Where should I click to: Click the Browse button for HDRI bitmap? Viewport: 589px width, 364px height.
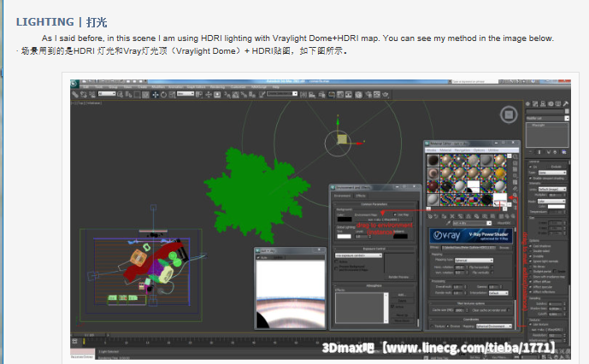click(x=503, y=248)
